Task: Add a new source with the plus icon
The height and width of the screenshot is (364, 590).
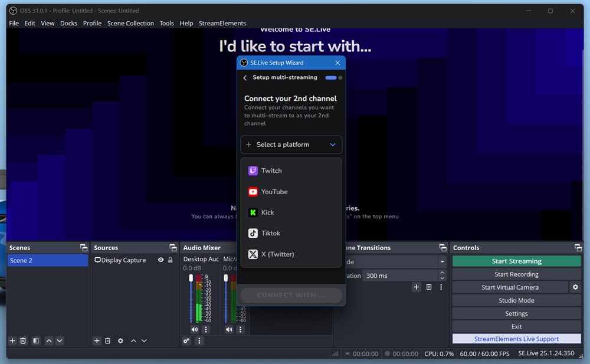Action: tap(97, 341)
